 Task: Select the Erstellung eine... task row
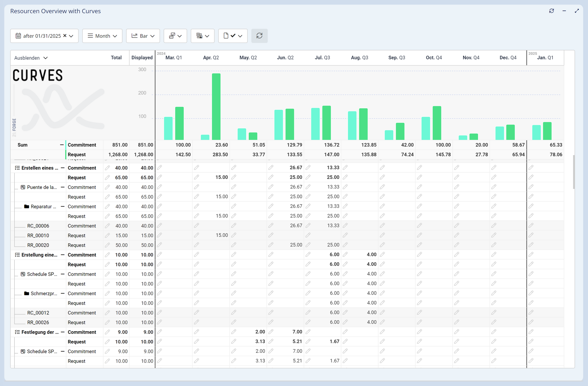click(39, 255)
